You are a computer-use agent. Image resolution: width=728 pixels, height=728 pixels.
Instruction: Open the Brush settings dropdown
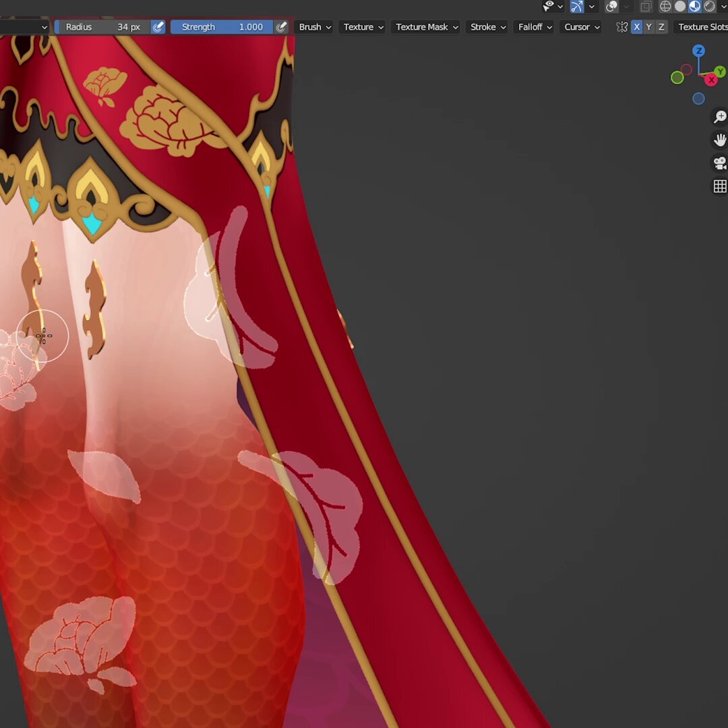[315, 27]
